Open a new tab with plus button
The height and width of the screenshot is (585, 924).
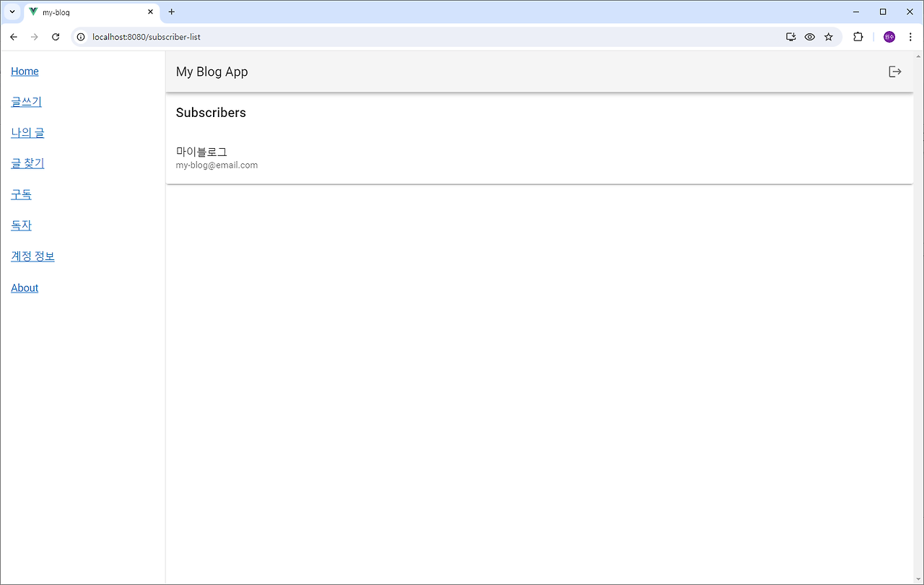point(171,12)
